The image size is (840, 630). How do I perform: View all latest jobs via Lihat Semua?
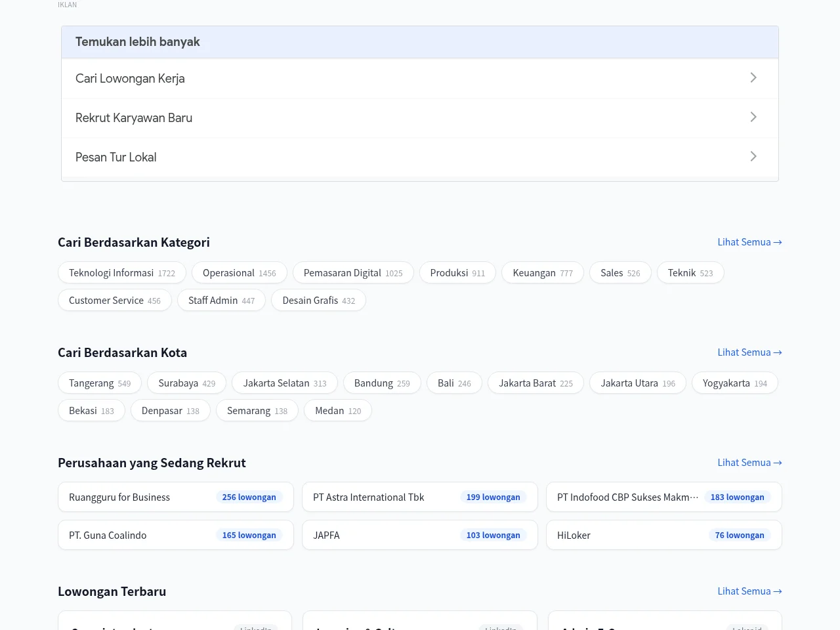[749, 591]
